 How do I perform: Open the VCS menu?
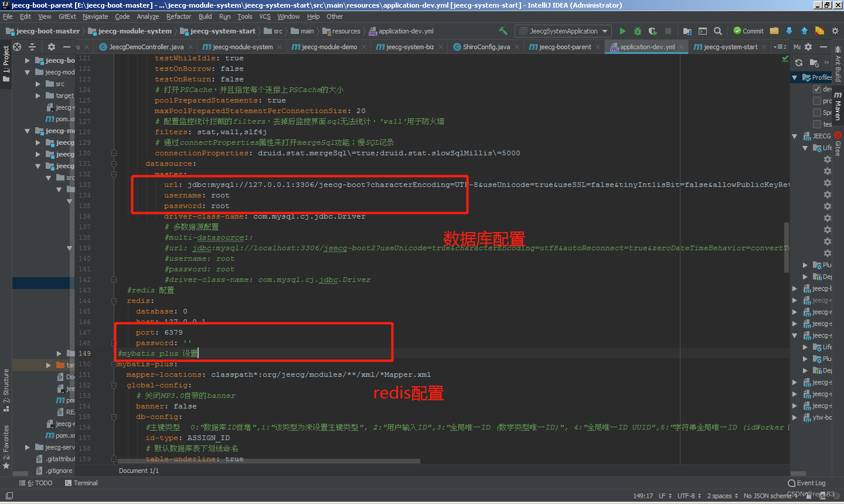(x=265, y=16)
